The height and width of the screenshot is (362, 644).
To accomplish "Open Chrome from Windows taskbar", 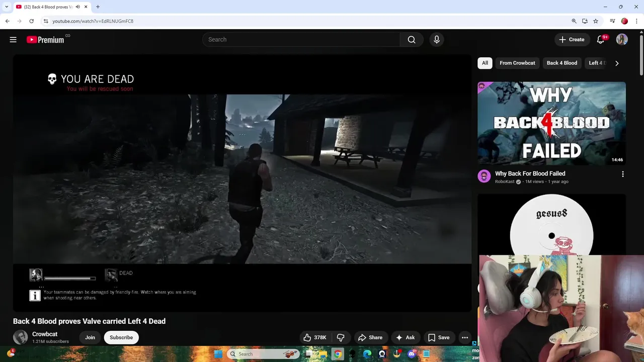I will click(x=338, y=354).
